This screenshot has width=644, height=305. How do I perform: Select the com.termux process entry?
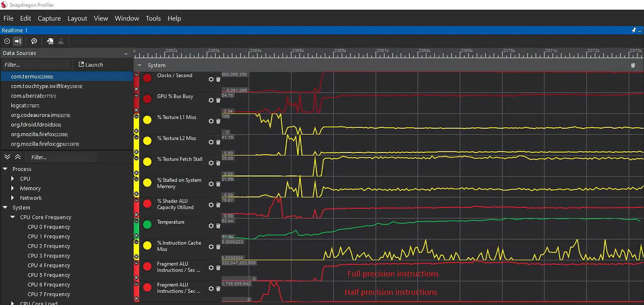point(27,76)
